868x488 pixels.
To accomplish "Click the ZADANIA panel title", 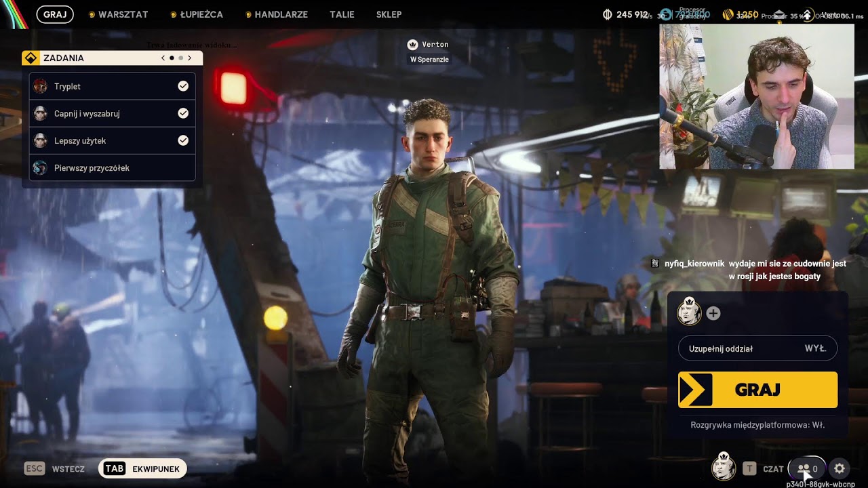I will click(x=64, y=58).
